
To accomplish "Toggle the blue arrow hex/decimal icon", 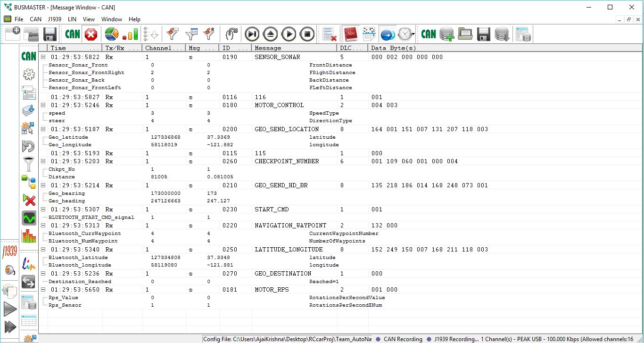I will 388,34.
